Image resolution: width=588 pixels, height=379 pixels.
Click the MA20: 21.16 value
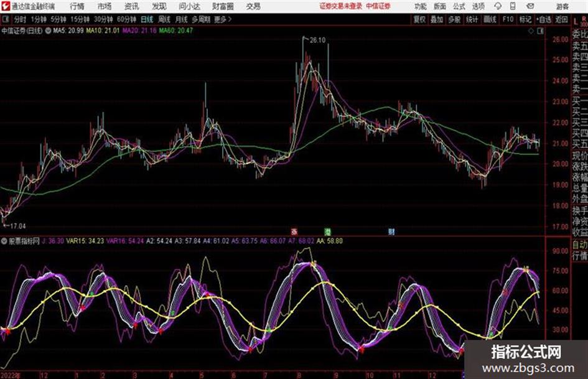[139, 30]
